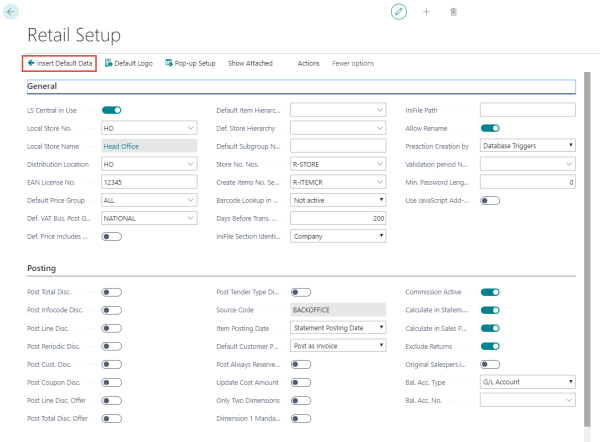600x442 pixels.
Task: Open Pop-up Setup action
Action: pos(190,63)
